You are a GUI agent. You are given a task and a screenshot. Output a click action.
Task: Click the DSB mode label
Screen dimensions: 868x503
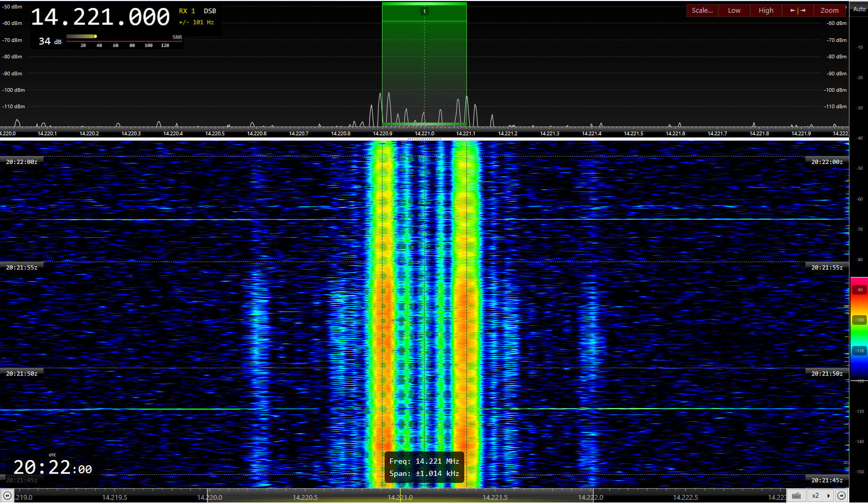(x=210, y=11)
